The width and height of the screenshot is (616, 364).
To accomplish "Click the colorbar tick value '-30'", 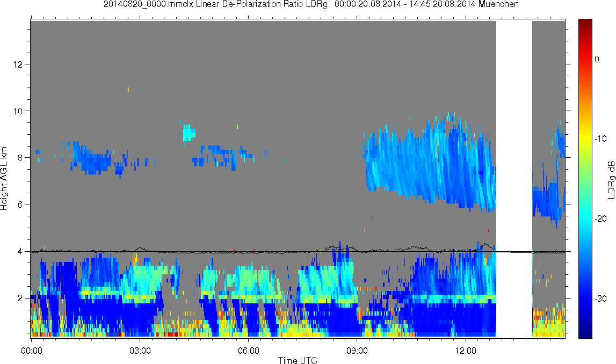I will [600, 299].
